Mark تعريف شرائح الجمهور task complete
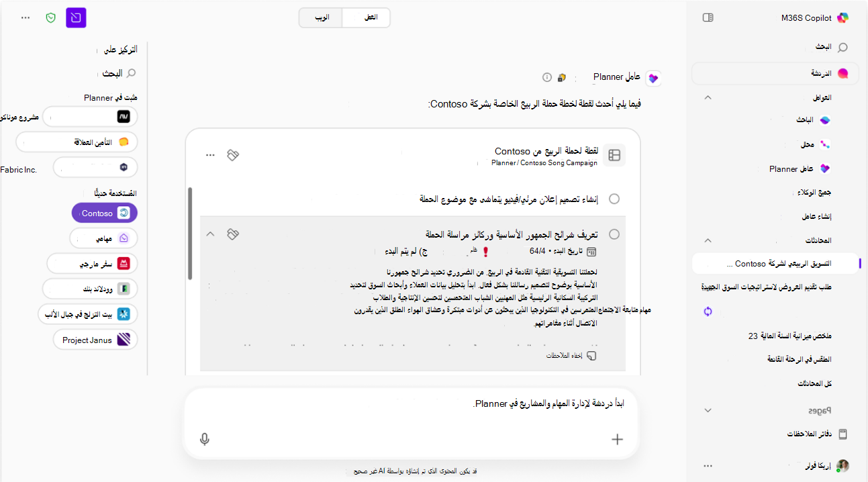The image size is (868, 482). tap(614, 234)
